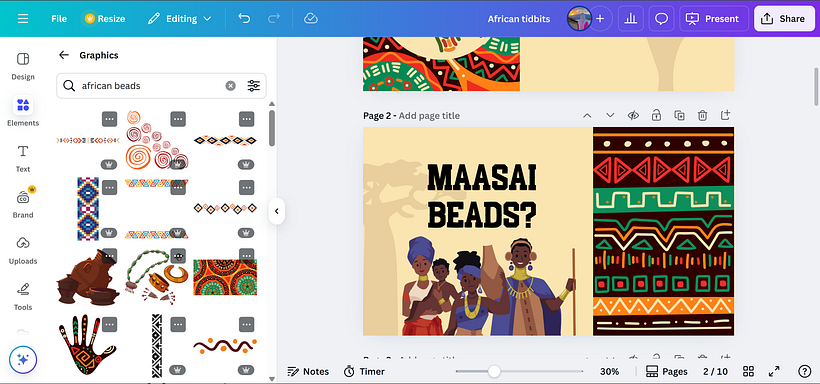Click the African tidbits design title
This screenshot has width=820, height=384.
click(x=519, y=19)
